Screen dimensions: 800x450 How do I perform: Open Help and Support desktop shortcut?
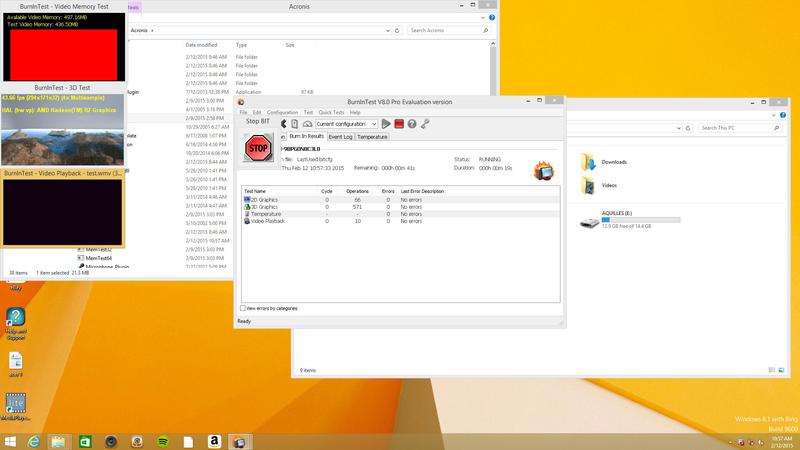[16, 324]
